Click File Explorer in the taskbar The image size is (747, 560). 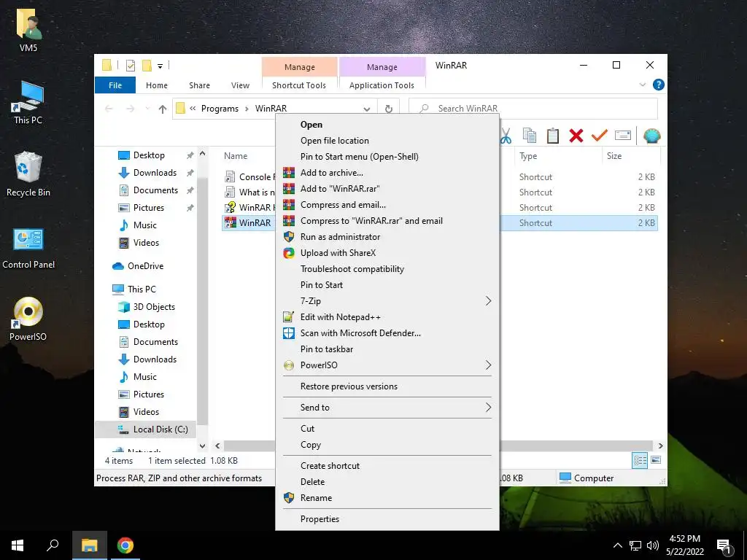[89, 545]
